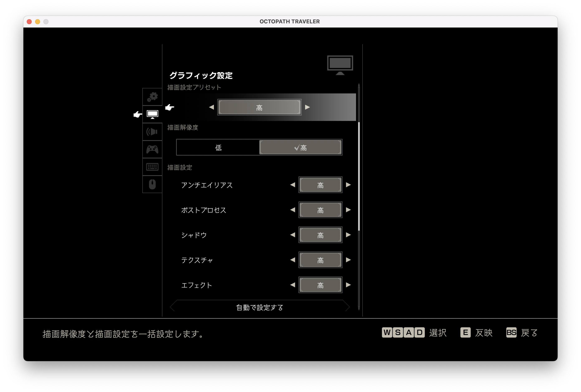
Task: Increase アンチエイリアス with right arrow
Action: pos(348,185)
